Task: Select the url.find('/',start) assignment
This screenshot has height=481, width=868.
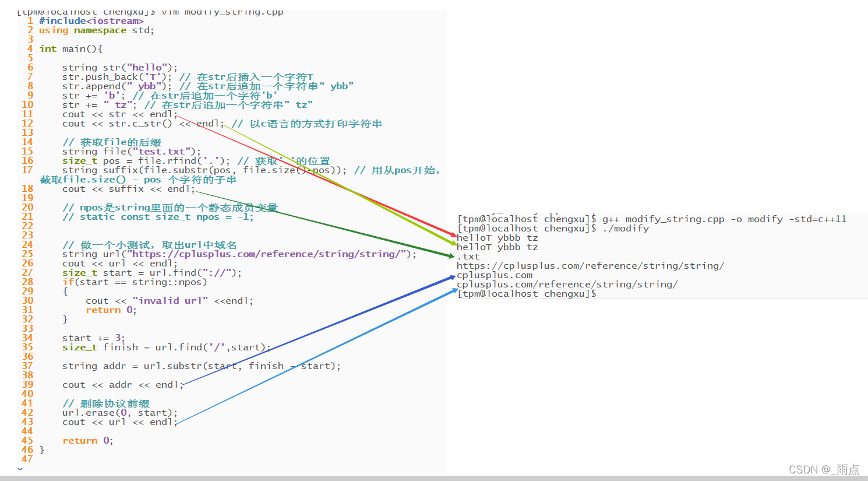Action: click(x=167, y=347)
